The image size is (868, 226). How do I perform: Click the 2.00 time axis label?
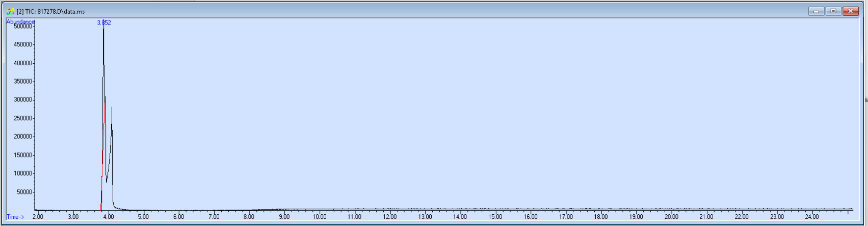tap(38, 217)
